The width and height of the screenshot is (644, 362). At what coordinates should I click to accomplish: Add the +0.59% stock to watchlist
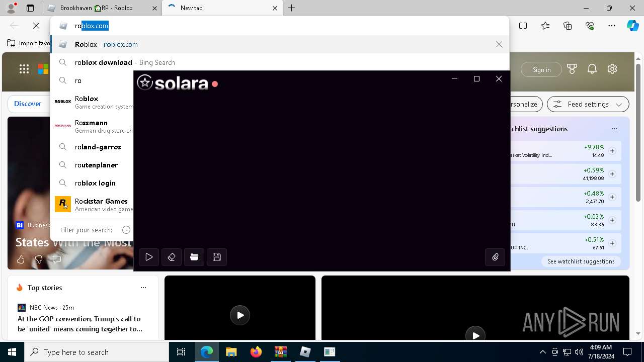click(x=612, y=174)
